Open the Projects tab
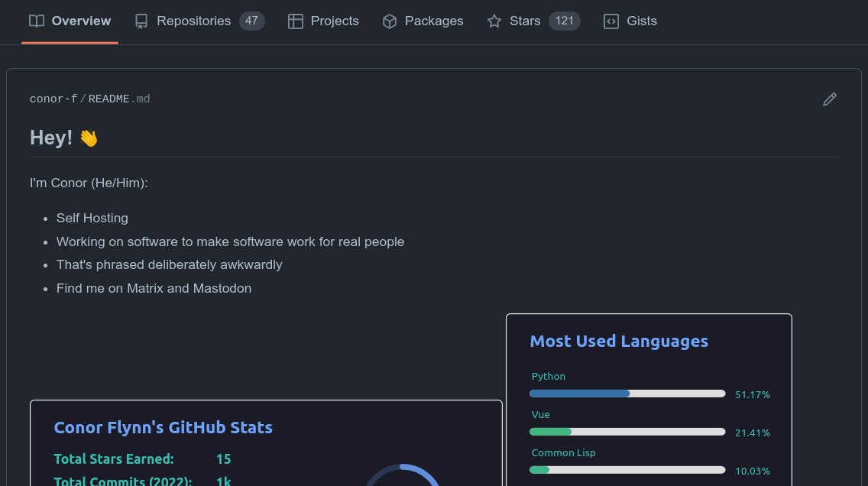The width and height of the screenshot is (868, 486). tap(323, 21)
